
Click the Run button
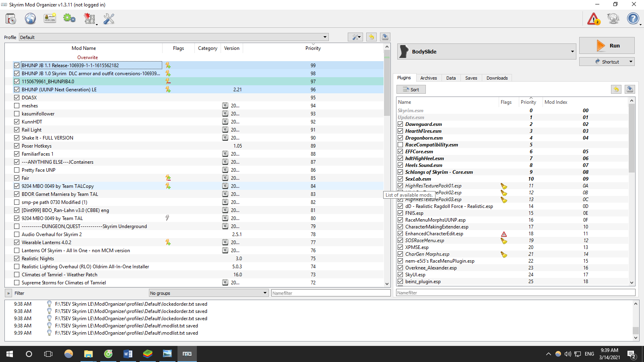point(607,45)
